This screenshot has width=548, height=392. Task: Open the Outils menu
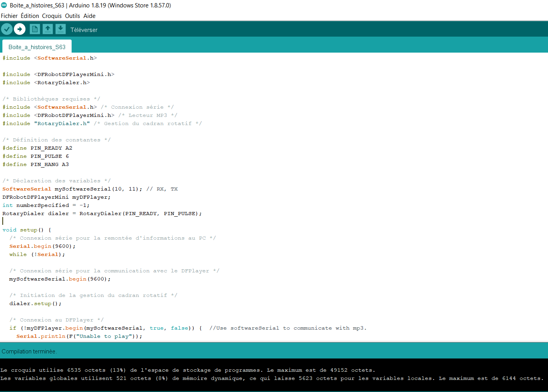pyautogui.click(x=72, y=16)
